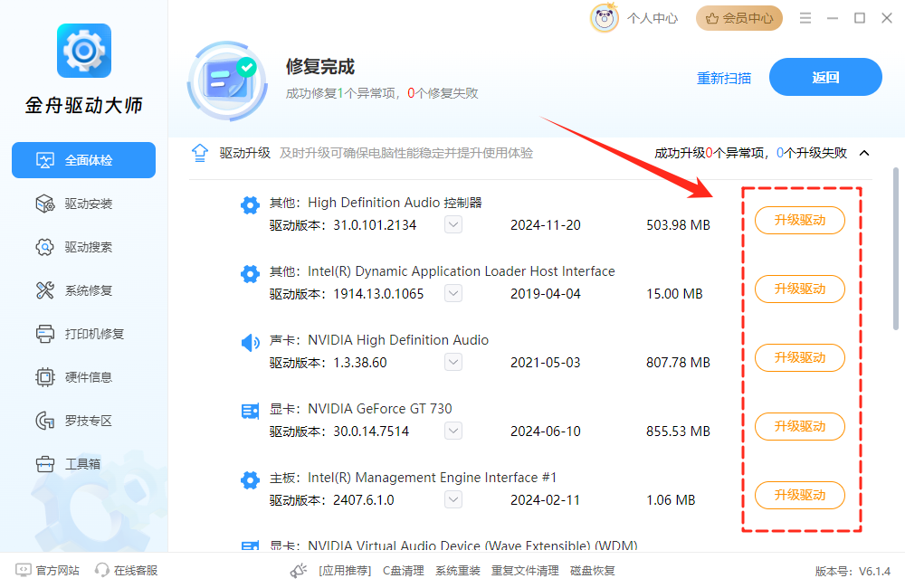Click the 金舟驱动大师 gear logo

coord(83,52)
